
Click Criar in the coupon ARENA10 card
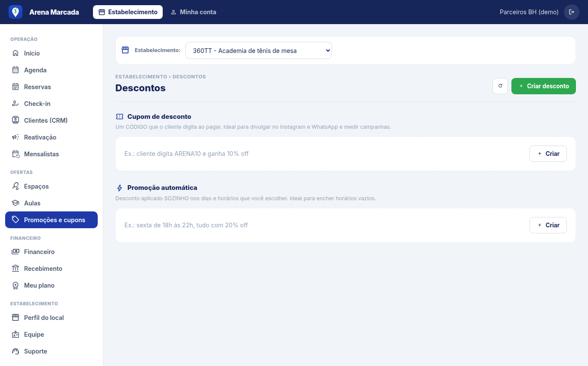pos(548,154)
